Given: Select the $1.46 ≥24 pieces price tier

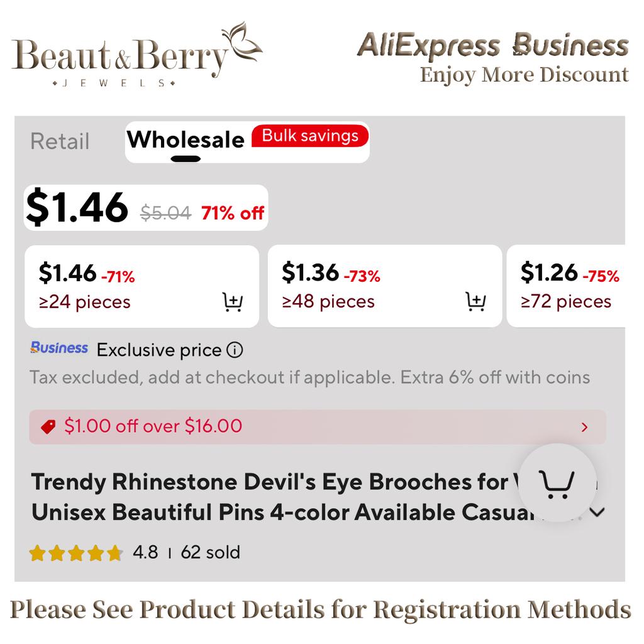Looking at the screenshot, I should (126, 286).
